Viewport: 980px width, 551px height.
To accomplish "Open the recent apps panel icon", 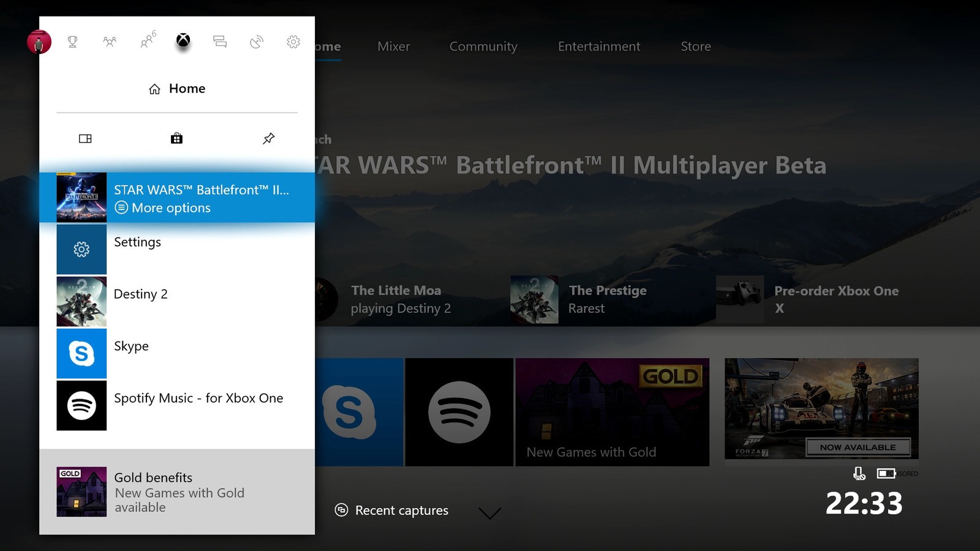I will point(85,138).
